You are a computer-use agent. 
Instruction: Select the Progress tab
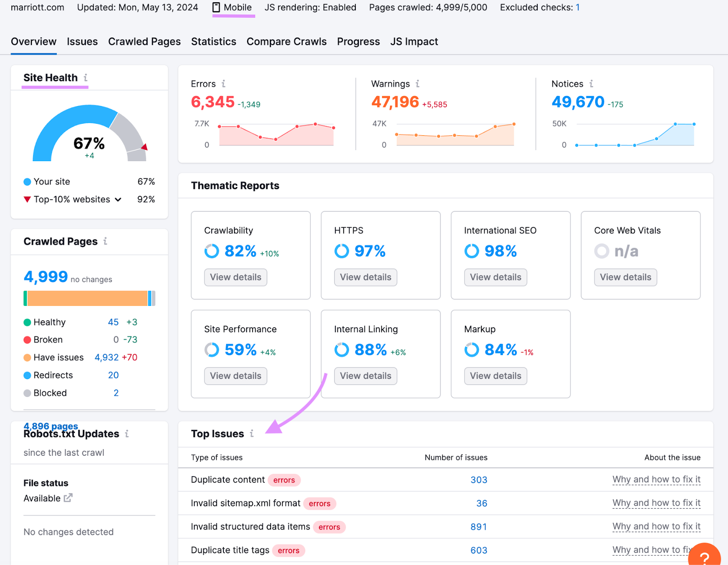(359, 41)
